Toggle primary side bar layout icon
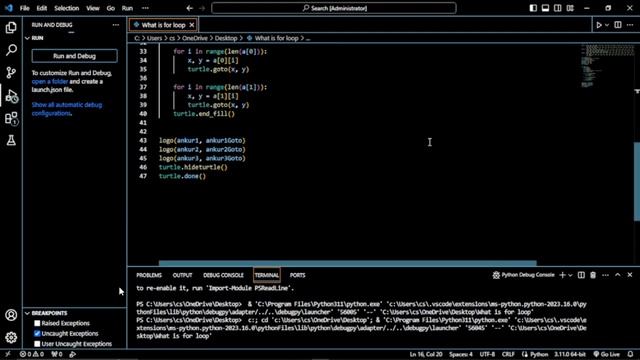Image resolution: width=640 pixels, height=360 pixels. coord(533,8)
